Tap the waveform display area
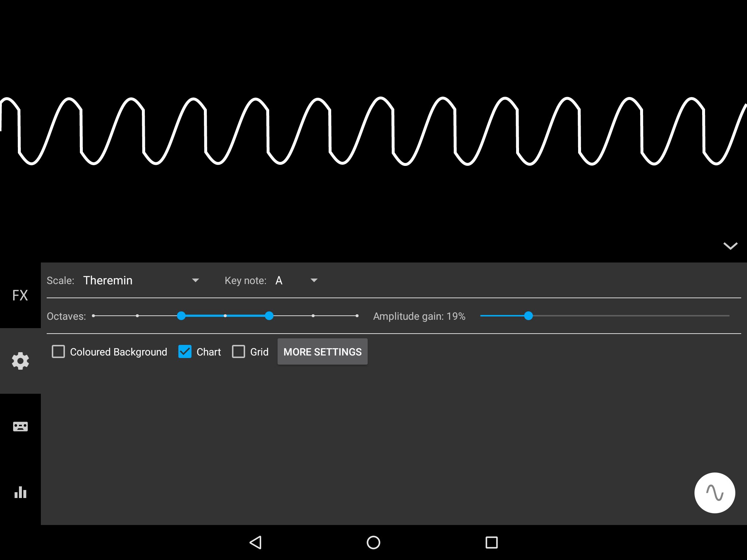This screenshot has height=560, width=747. click(373, 131)
